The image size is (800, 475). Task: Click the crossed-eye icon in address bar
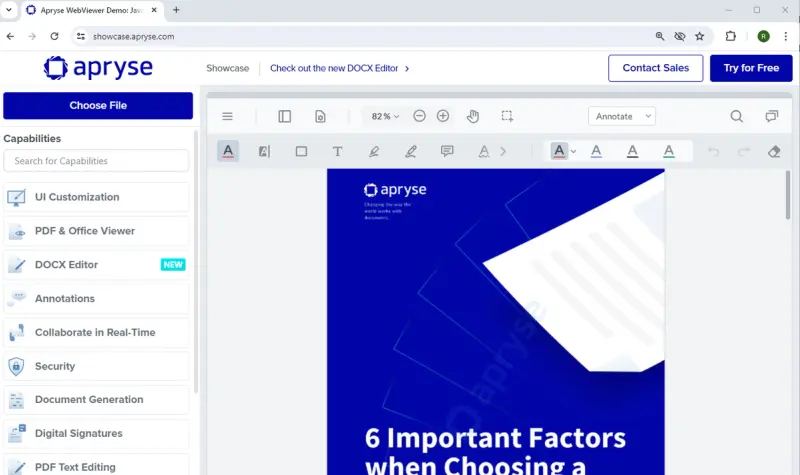pos(680,36)
